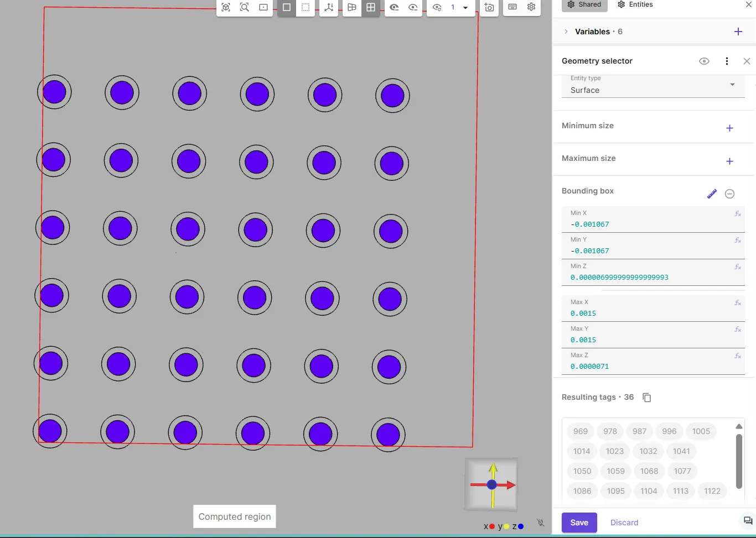Copy resulting tags to clipboard
This screenshot has height=538, width=756.
click(x=646, y=398)
